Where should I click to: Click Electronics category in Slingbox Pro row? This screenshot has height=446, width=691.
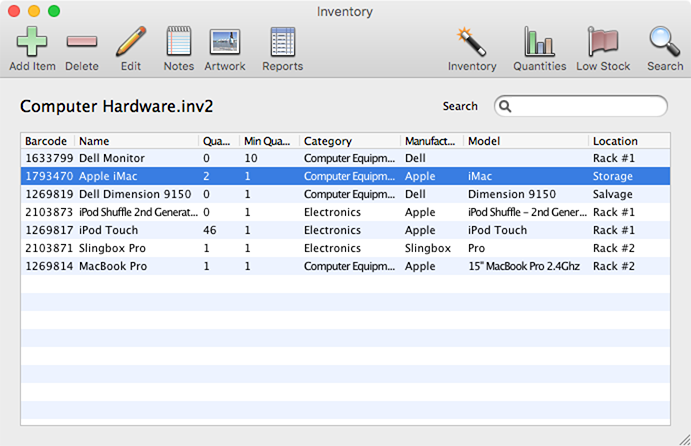pos(332,249)
